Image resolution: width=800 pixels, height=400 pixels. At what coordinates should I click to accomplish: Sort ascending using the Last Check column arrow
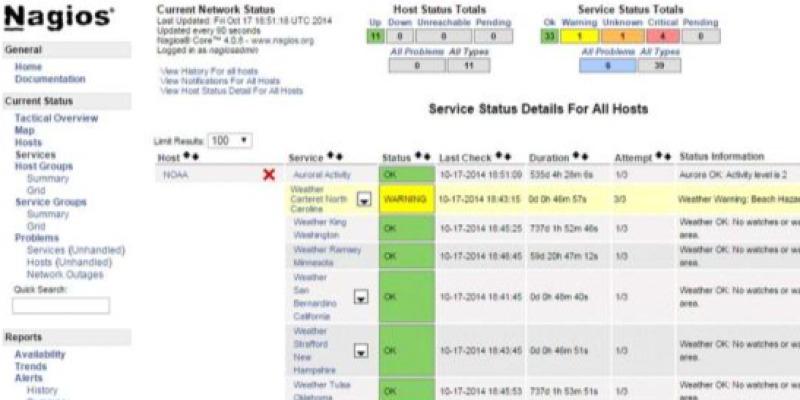coord(494,157)
